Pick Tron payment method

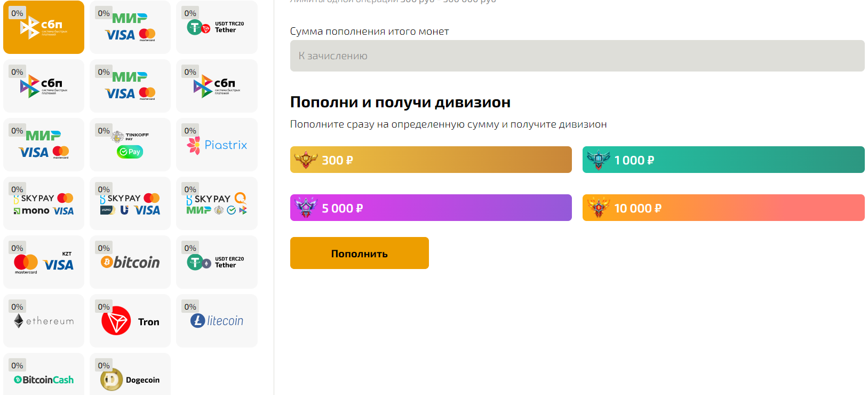pyautogui.click(x=130, y=321)
